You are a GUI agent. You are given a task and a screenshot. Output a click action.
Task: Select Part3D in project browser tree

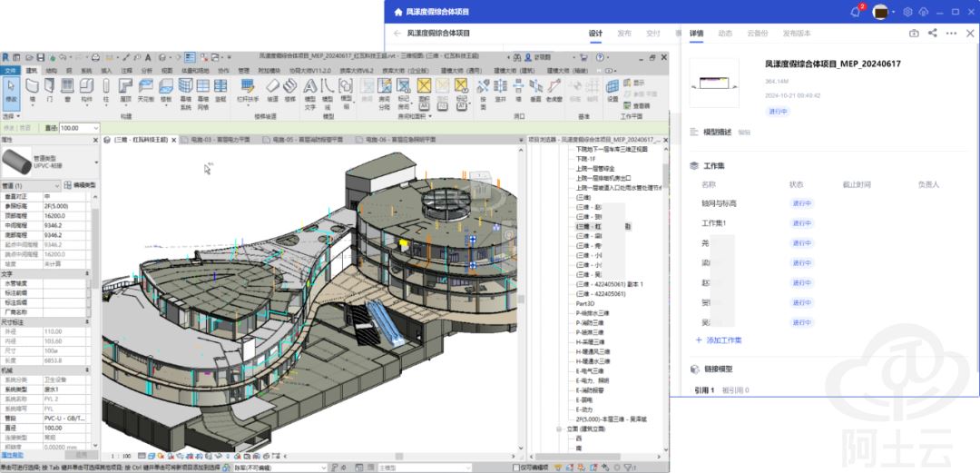pyautogui.click(x=585, y=304)
